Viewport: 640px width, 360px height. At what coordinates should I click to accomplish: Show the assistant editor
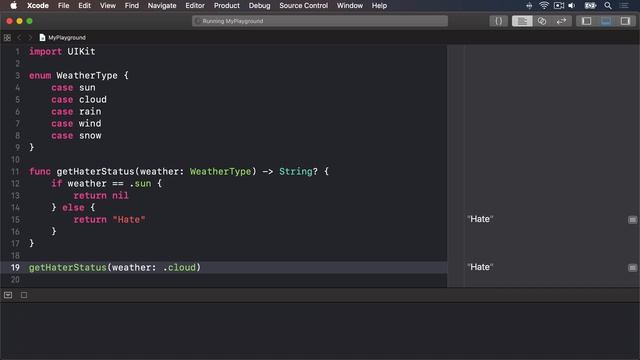(x=542, y=21)
